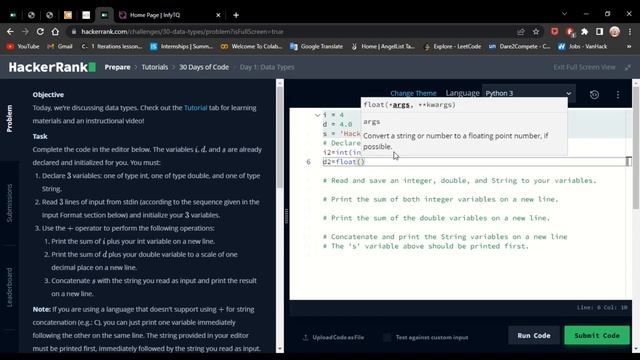Open the Explore - LeetCode bookmark
The image size is (640, 360).
[453, 47]
